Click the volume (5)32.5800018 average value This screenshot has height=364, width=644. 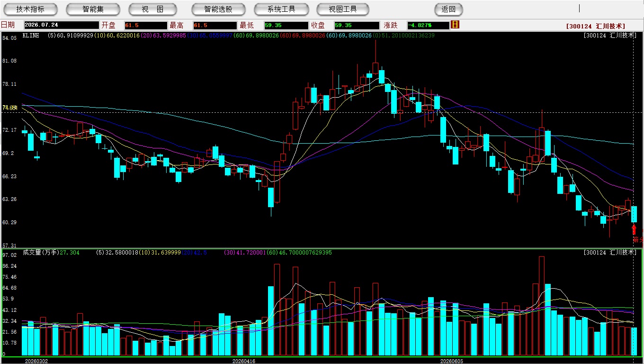click(x=116, y=253)
